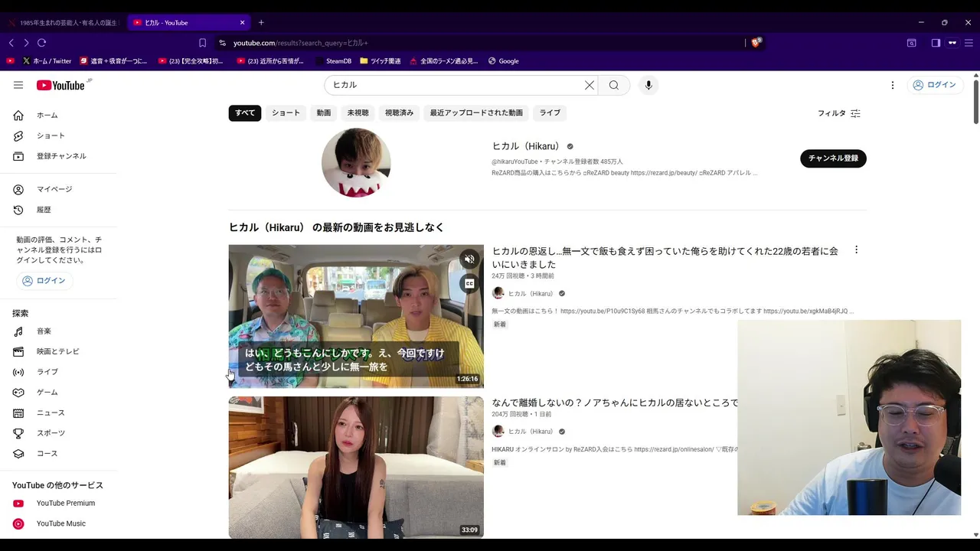
Task: Open the ヒカルの恩返し video title
Action: 665,257
